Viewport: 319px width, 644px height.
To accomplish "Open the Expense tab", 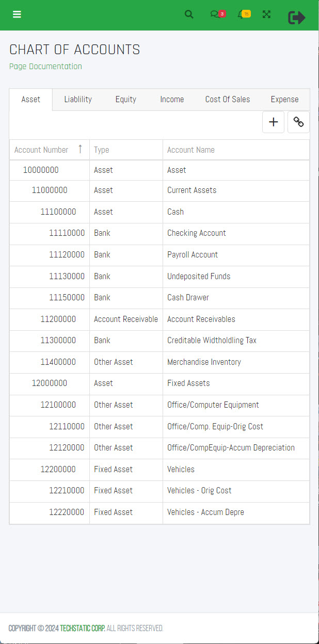I will pyautogui.click(x=284, y=100).
